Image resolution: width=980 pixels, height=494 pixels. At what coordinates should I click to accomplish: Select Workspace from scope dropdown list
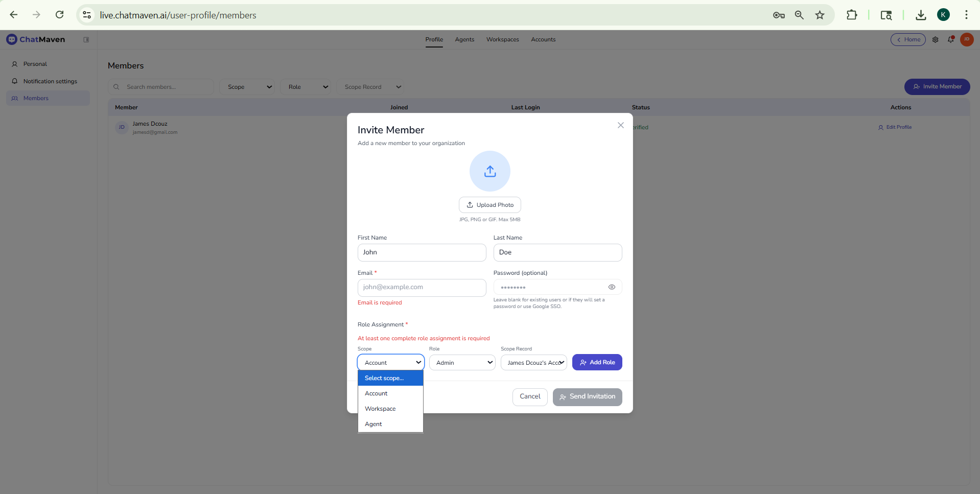point(380,409)
